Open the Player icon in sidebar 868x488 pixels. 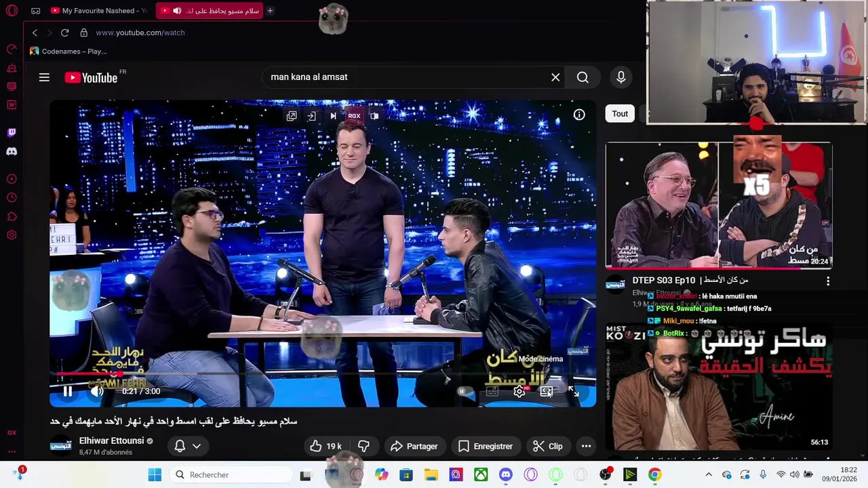[12, 179]
